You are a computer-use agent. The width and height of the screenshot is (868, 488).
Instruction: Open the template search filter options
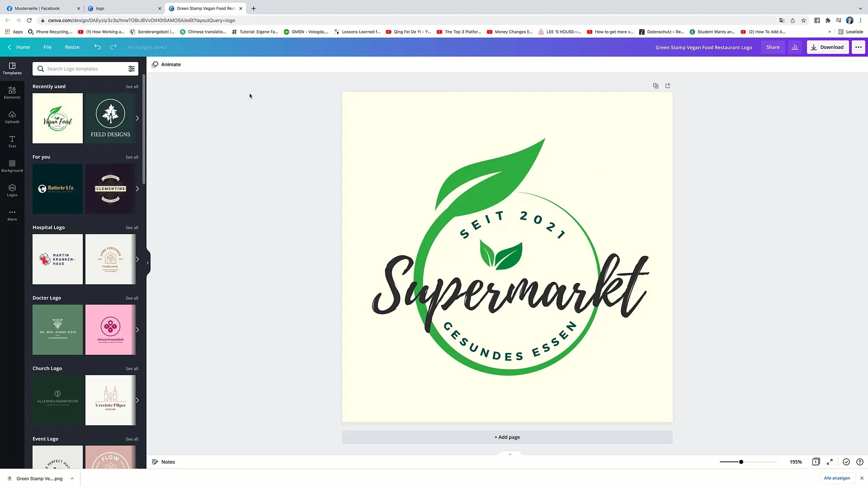131,69
